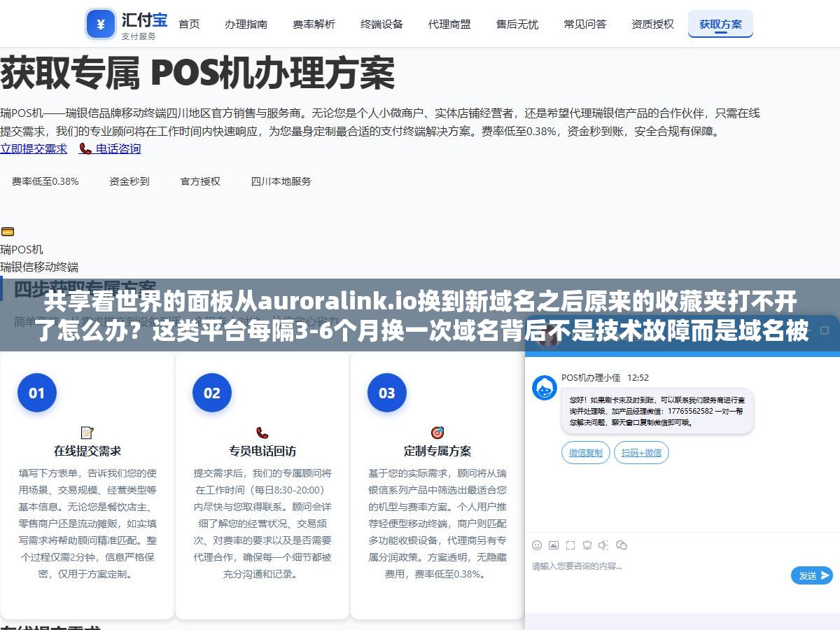Click the red phone icon beside 电话咨询
This screenshot has height=630, width=840.
85,148
